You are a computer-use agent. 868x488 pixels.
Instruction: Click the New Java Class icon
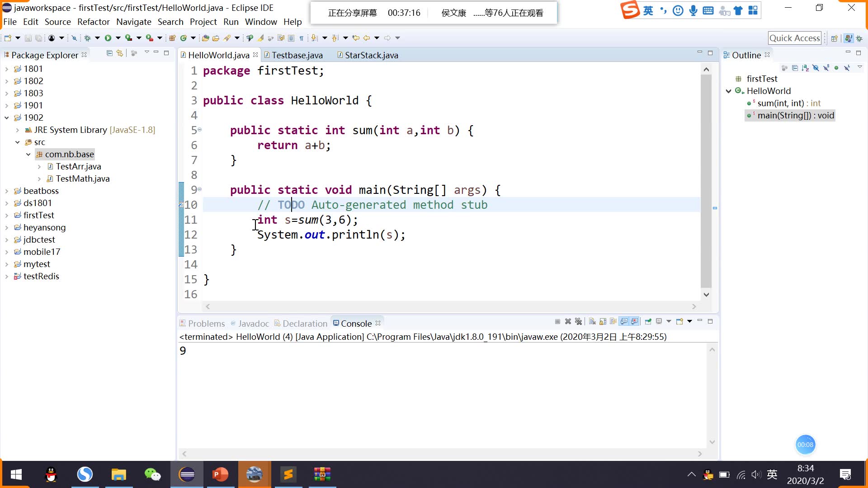184,38
